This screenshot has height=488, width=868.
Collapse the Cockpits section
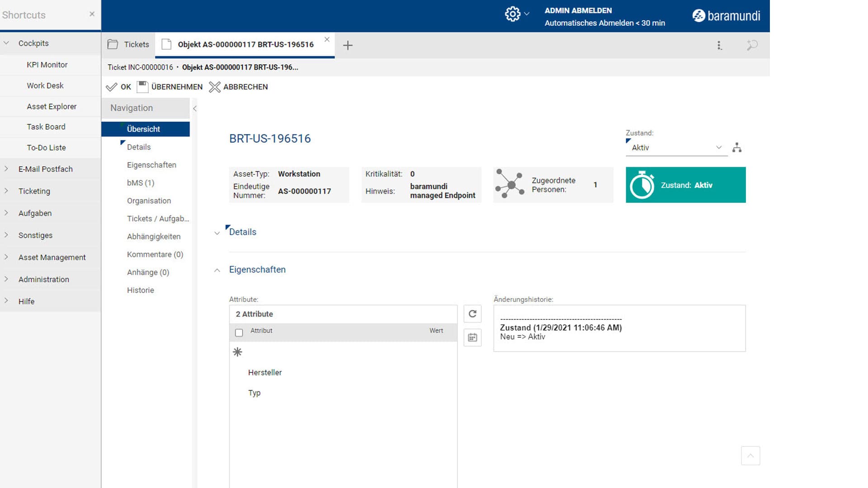tap(6, 43)
